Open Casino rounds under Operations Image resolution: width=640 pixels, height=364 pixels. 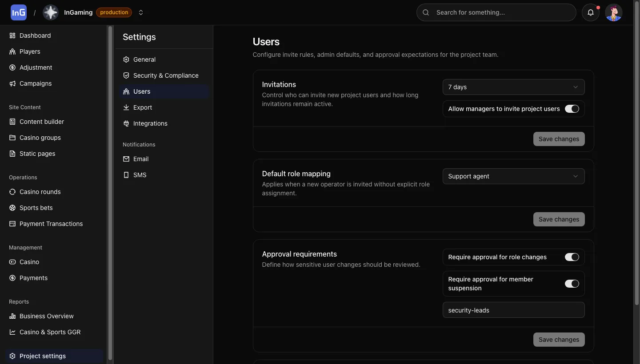point(40,192)
